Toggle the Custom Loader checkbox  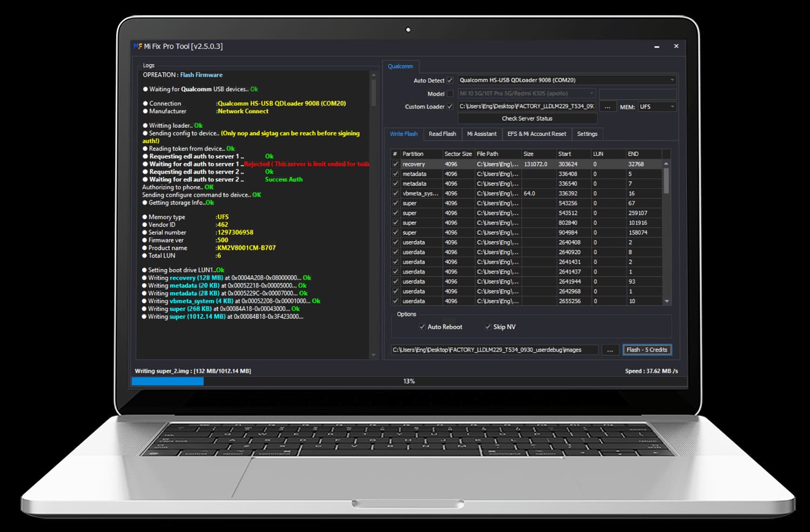click(450, 106)
